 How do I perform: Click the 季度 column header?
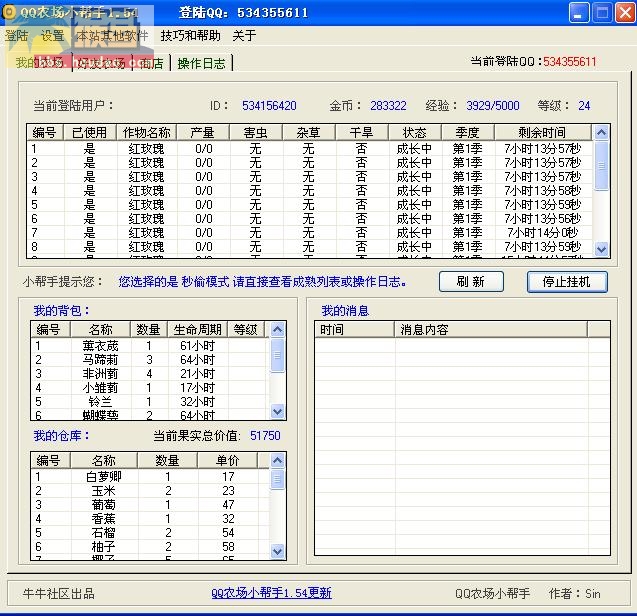[468, 132]
